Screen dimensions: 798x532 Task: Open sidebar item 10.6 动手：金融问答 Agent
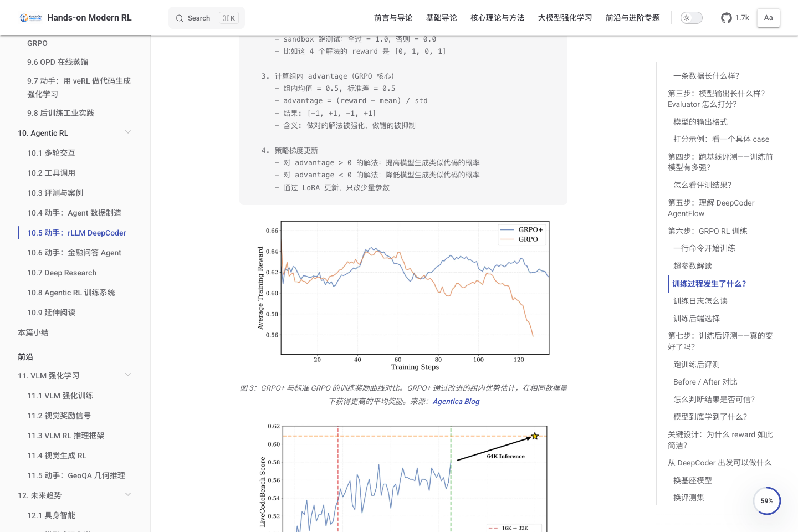(74, 253)
